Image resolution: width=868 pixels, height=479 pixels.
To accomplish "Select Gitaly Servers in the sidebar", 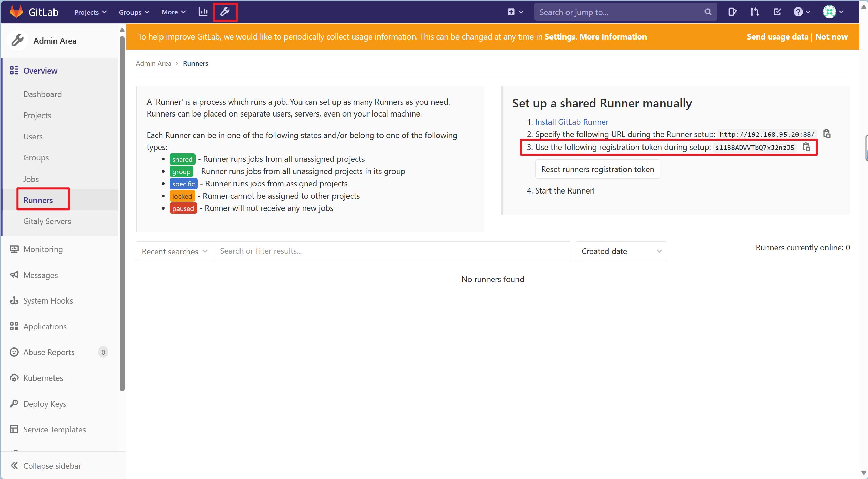I will click(47, 221).
